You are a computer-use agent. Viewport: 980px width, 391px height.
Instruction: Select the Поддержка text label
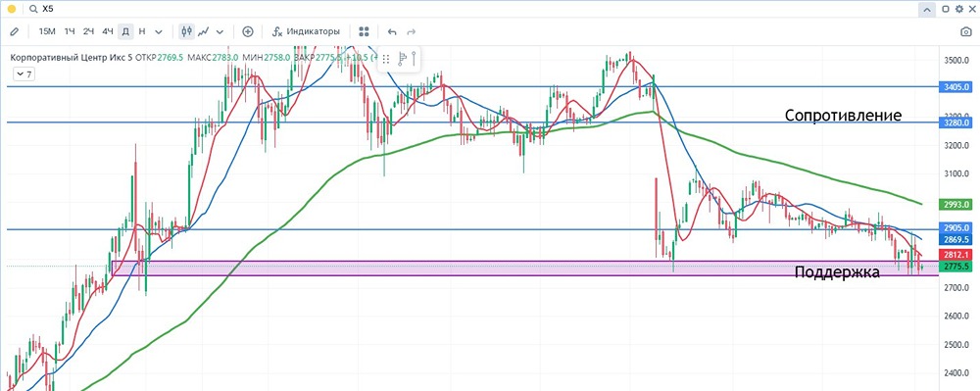[837, 272]
